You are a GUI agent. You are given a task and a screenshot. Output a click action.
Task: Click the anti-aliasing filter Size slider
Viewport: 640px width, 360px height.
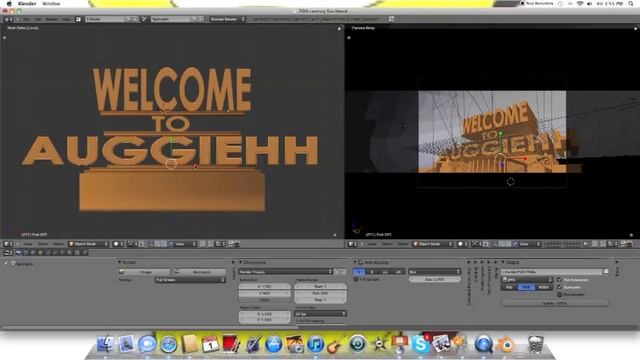[435, 279]
